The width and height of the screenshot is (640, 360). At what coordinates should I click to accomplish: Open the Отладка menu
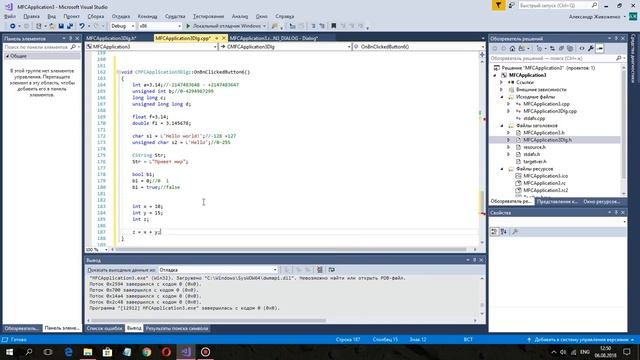point(121,16)
